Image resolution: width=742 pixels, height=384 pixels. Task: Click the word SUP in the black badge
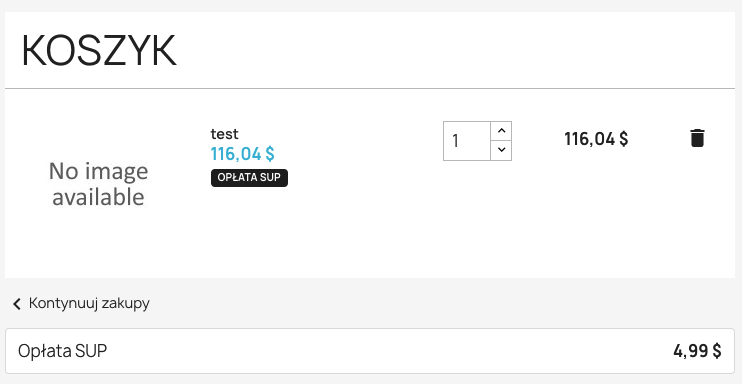pyautogui.click(x=271, y=178)
